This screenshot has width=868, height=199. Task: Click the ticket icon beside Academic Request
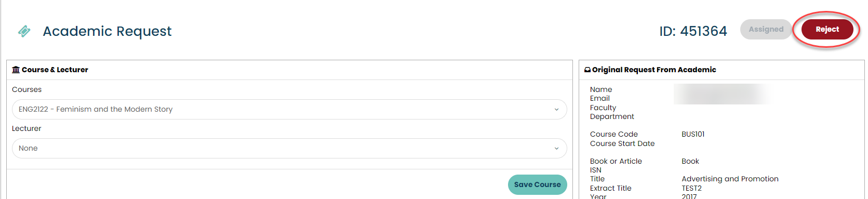pyautogui.click(x=24, y=31)
